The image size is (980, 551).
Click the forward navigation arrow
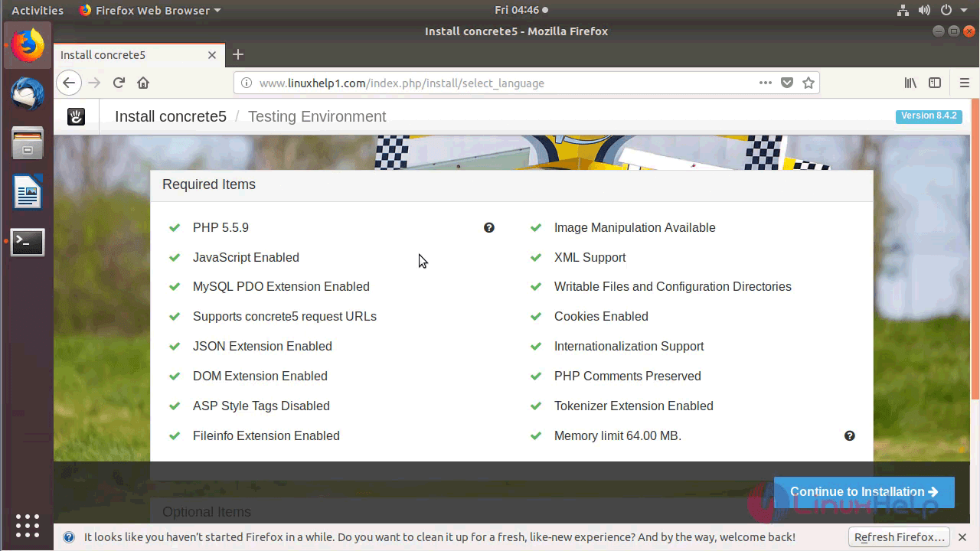[x=94, y=83]
